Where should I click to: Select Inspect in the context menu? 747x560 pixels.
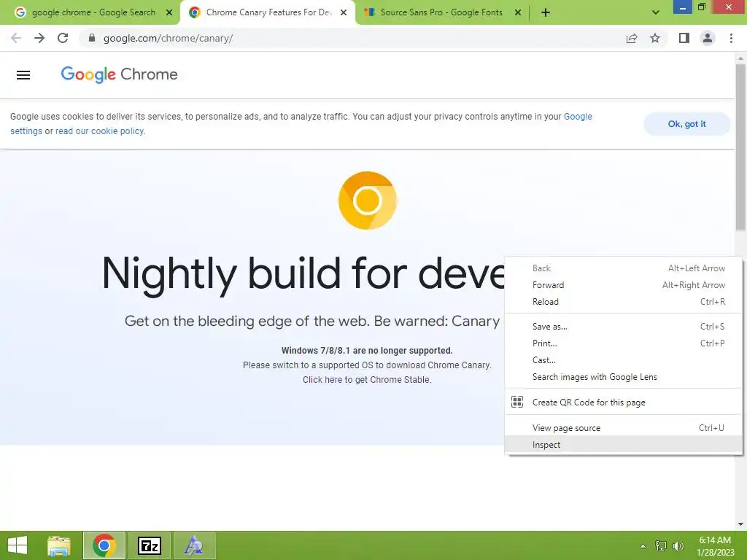623,444
